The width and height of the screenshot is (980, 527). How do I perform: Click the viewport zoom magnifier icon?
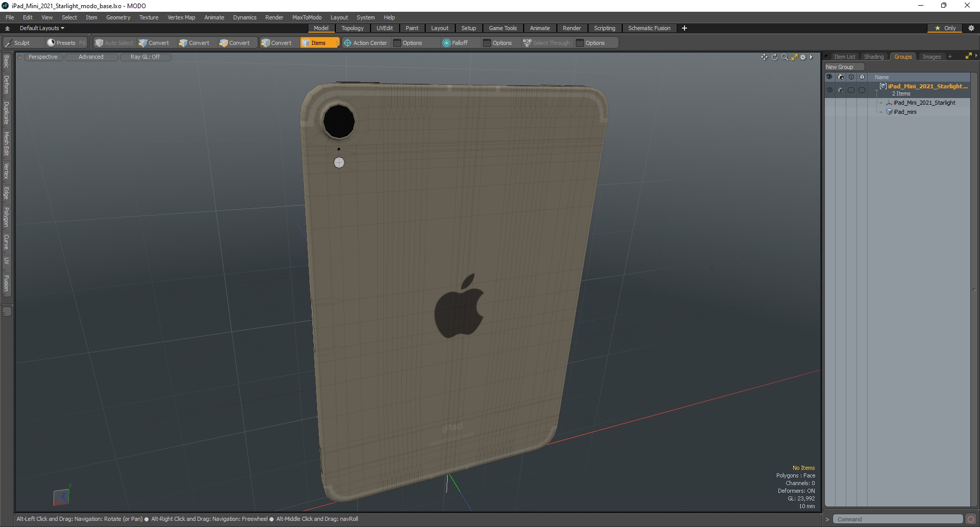(785, 57)
